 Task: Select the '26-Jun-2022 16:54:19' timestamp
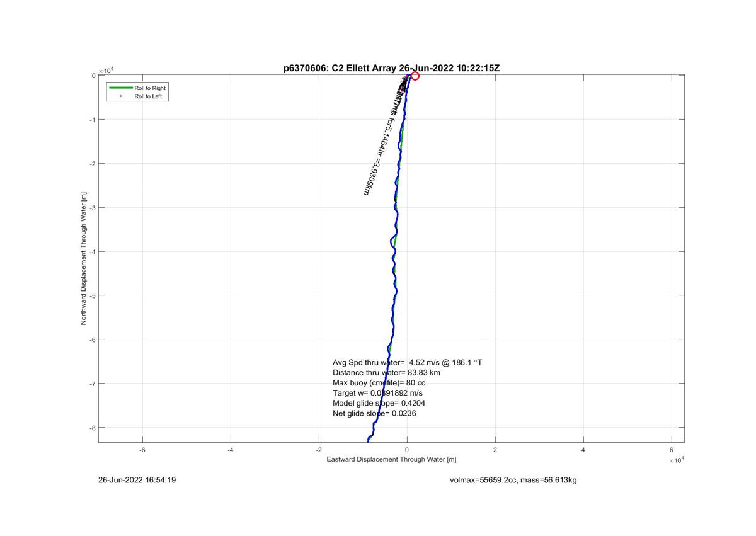click(137, 481)
